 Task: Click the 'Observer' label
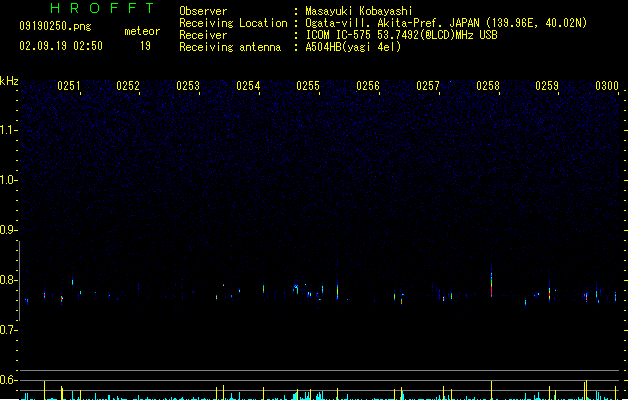203,11
